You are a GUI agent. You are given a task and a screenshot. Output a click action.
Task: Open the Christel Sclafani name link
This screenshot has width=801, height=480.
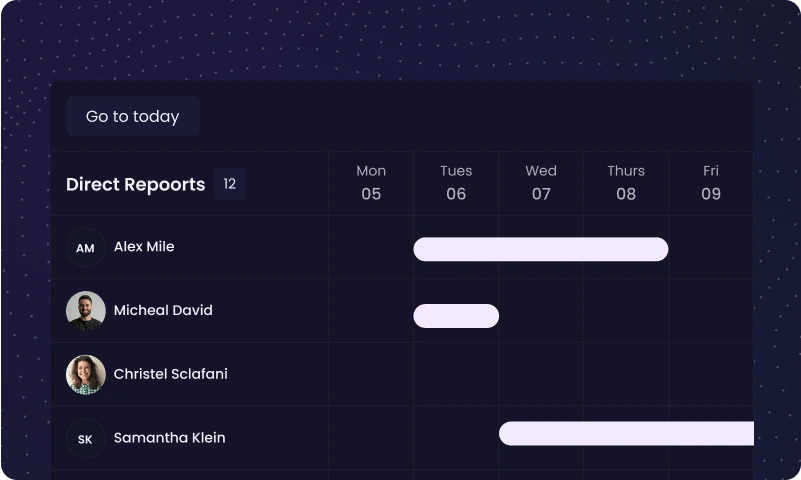[171, 374]
